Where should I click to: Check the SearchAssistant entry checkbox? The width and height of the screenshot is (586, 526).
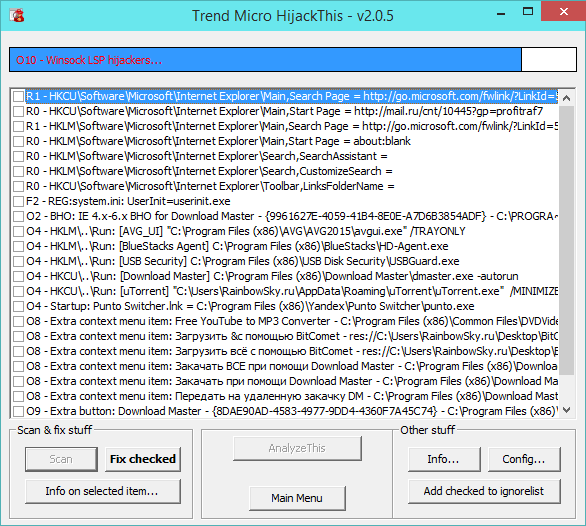coord(18,156)
